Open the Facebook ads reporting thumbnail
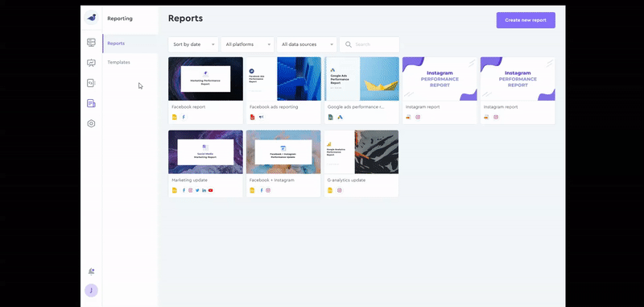Screen dimensions: 644x307 (x=283, y=79)
